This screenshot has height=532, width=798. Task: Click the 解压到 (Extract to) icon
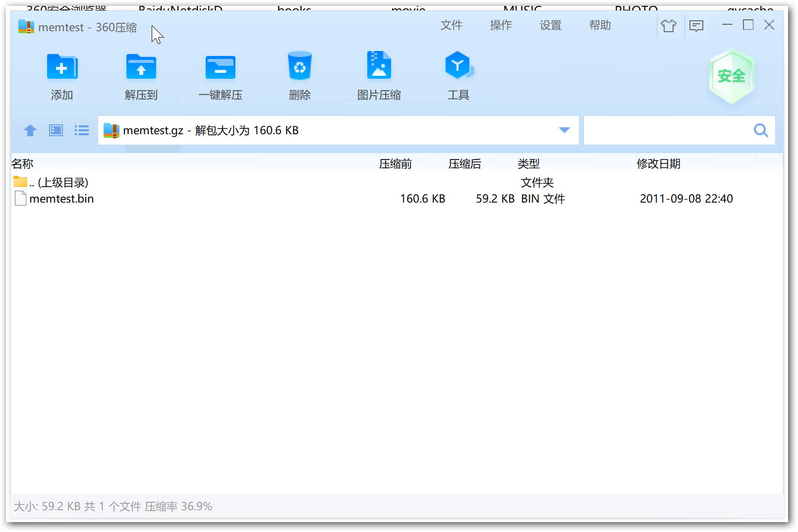pos(141,67)
